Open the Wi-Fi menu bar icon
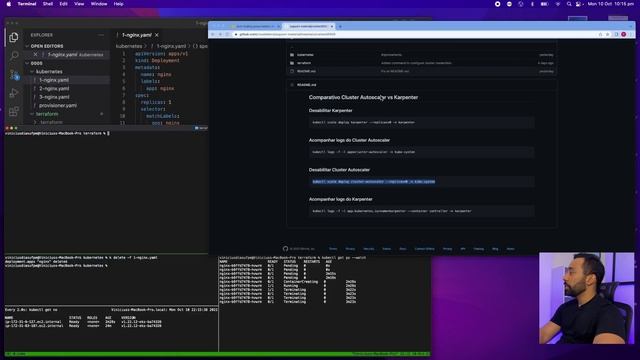The height and width of the screenshot is (360, 640). [558, 4]
